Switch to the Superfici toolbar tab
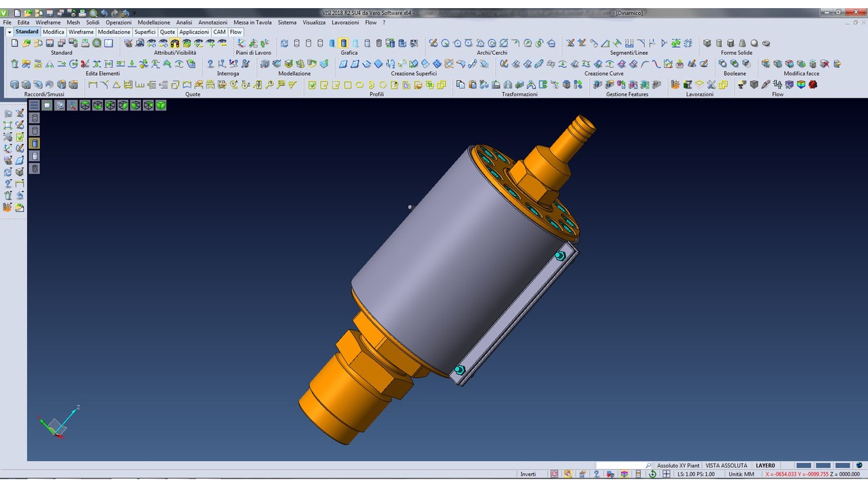Screen dimensions: 868x488 144,32
